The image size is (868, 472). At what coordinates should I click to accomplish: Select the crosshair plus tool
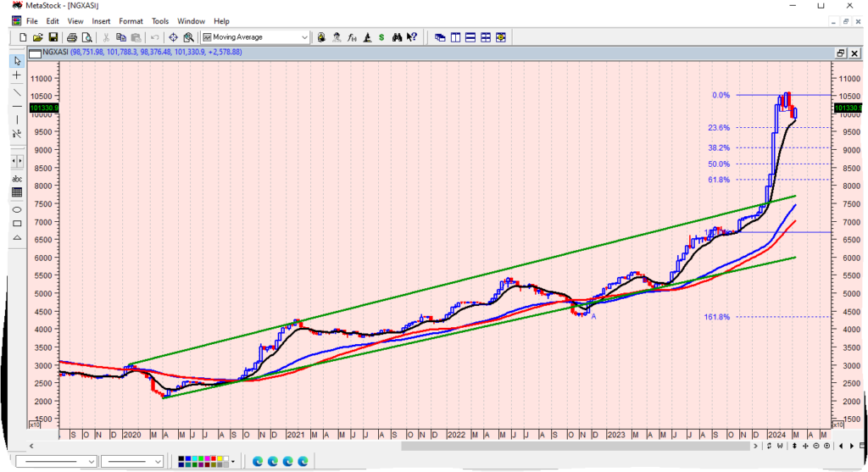[17, 75]
